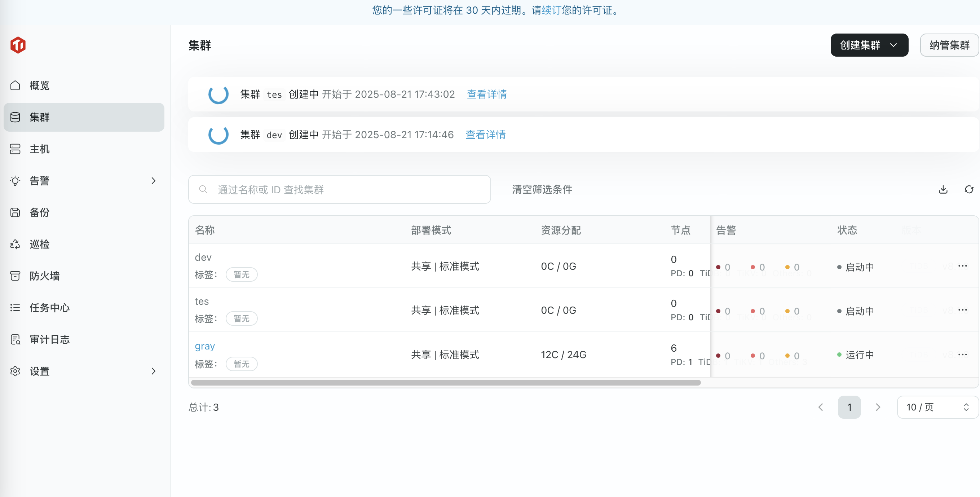The height and width of the screenshot is (497, 980).
Task: Open 备份 page from sidebar
Action: [x=40, y=212]
